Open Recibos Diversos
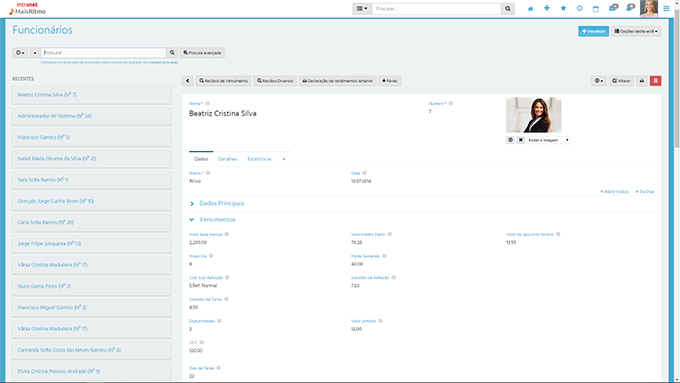The width and height of the screenshot is (680, 383). pos(275,81)
